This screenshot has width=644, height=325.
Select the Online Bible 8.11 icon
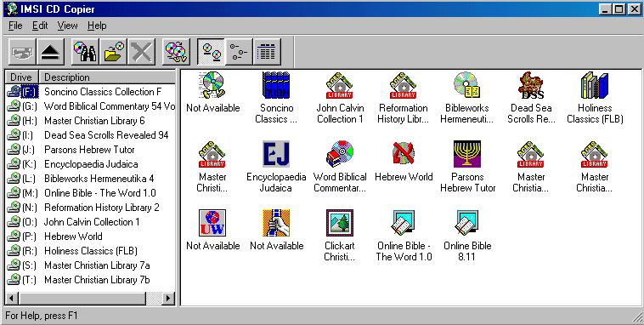tap(467, 223)
